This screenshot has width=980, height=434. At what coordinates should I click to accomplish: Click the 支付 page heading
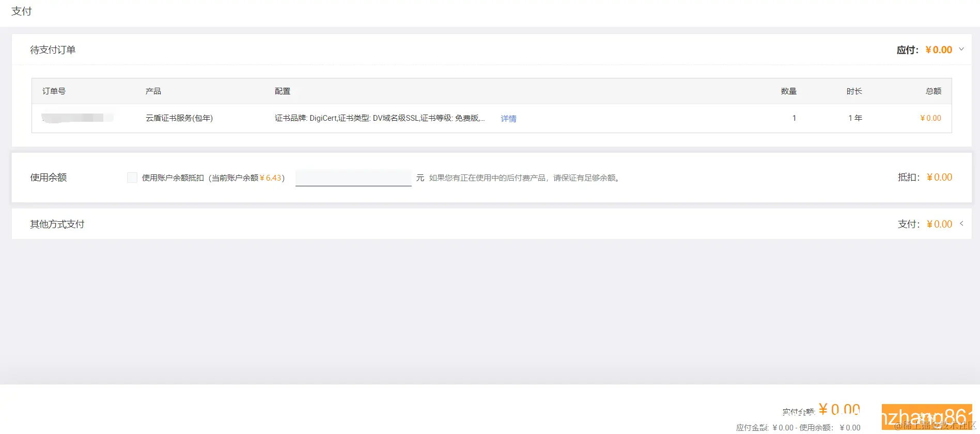coord(21,11)
